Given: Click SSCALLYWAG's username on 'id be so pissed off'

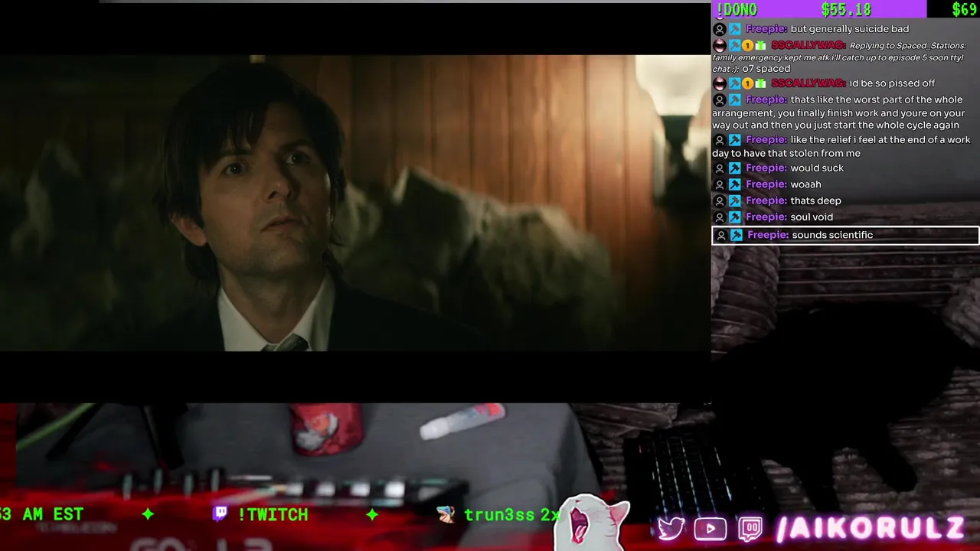Looking at the screenshot, I should 808,83.
